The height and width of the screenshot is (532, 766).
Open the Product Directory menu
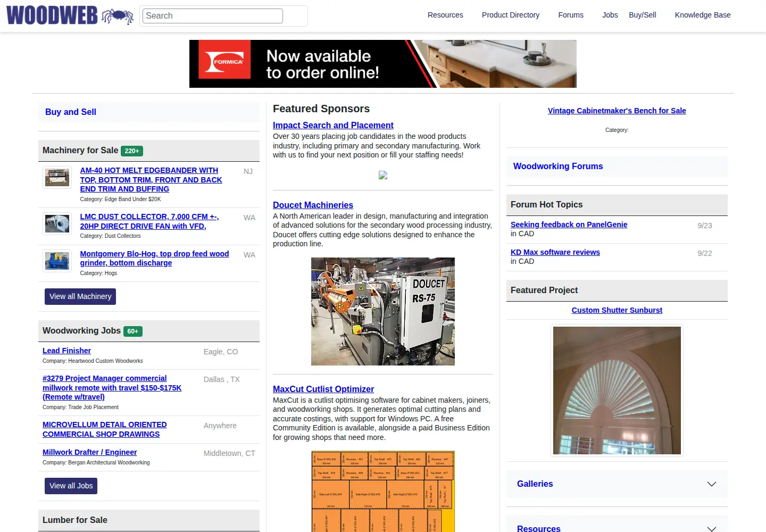(x=511, y=15)
